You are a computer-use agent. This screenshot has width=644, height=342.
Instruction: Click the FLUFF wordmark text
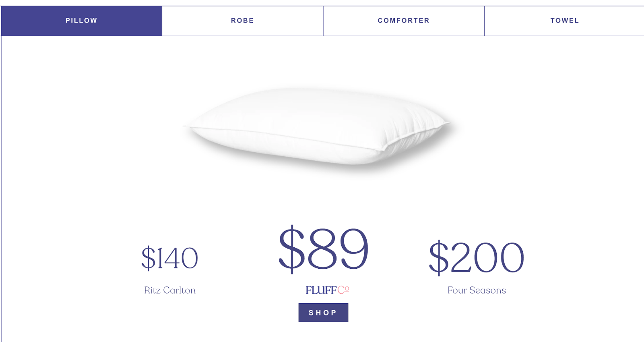pyautogui.click(x=321, y=290)
